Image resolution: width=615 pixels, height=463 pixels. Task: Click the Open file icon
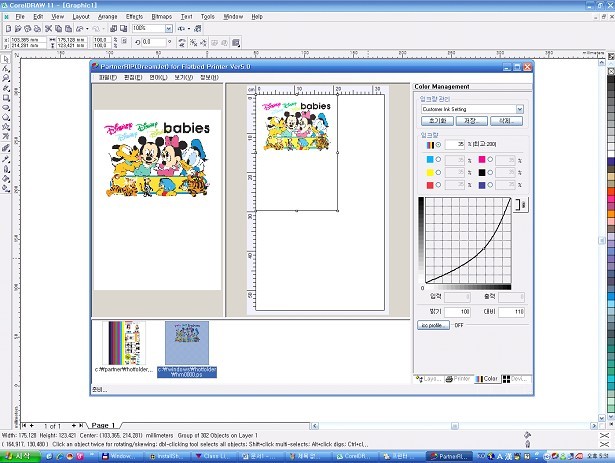click(18, 29)
